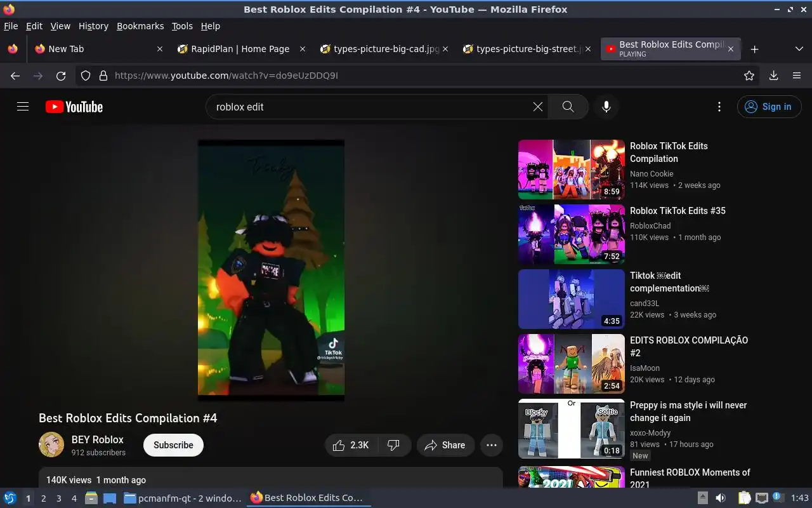Switch to the New Tab tab

pos(98,49)
